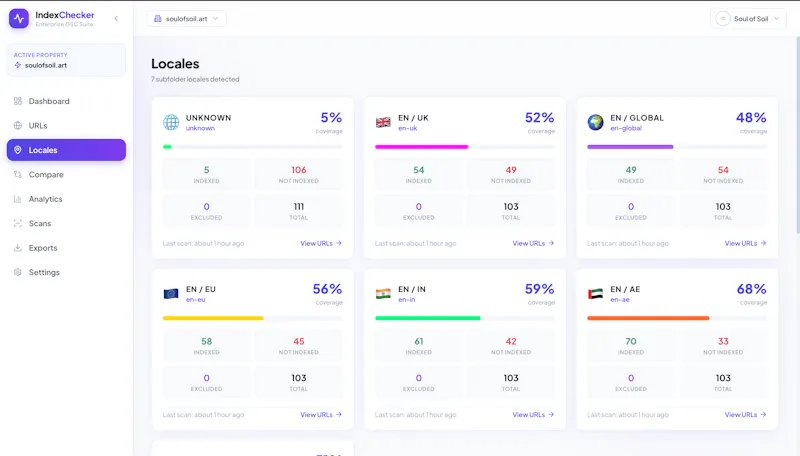The image size is (800, 456).
Task: Click the 52% coverage value
Action: click(540, 118)
